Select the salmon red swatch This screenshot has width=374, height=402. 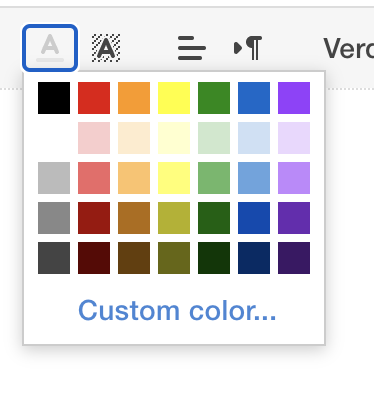pos(94,178)
